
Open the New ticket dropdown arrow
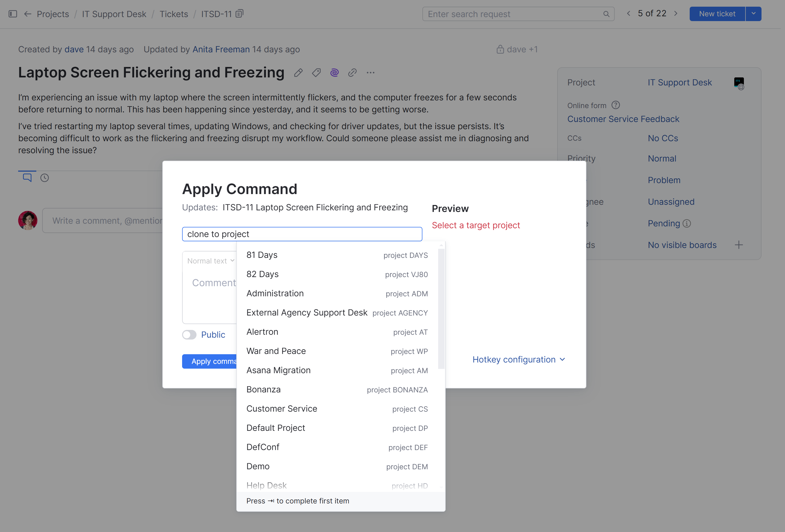coord(753,14)
